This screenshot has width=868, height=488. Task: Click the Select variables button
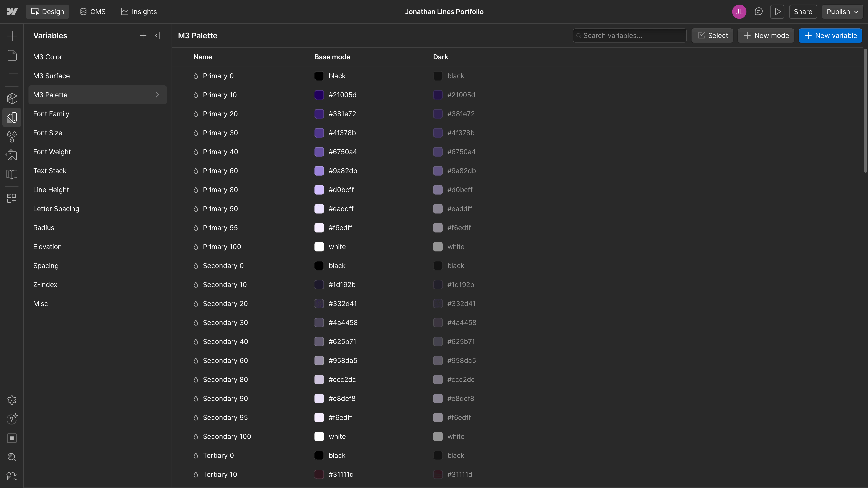(x=712, y=36)
